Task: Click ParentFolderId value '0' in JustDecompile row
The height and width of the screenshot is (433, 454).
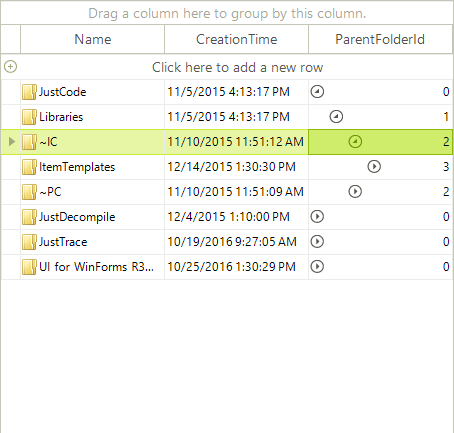Action: [x=446, y=217]
